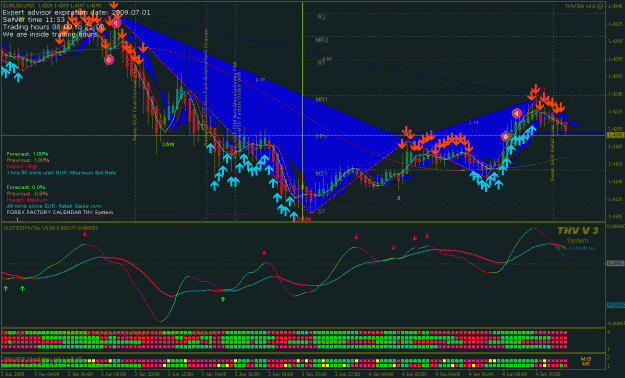Click the R2 pivot level label
This screenshot has width=625, height=378.
pyautogui.click(x=321, y=17)
